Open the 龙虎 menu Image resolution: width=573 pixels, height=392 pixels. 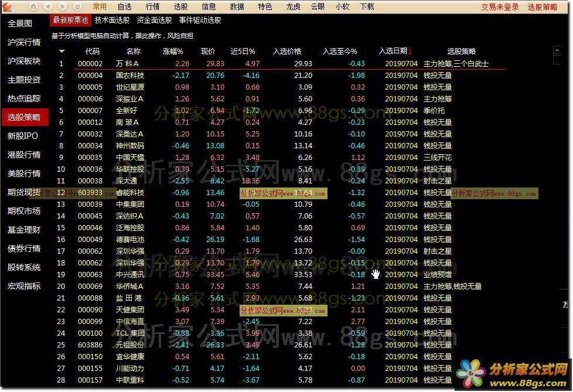tap(293, 6)
